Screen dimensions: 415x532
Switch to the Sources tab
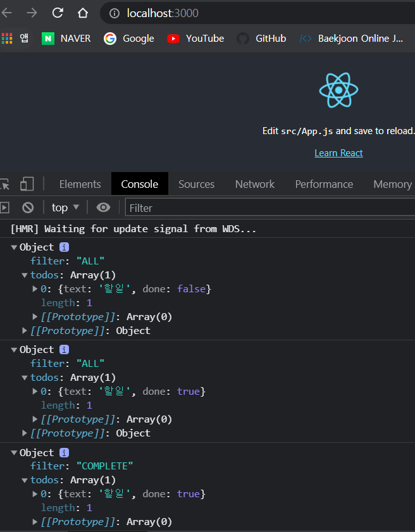click(197, 184)
